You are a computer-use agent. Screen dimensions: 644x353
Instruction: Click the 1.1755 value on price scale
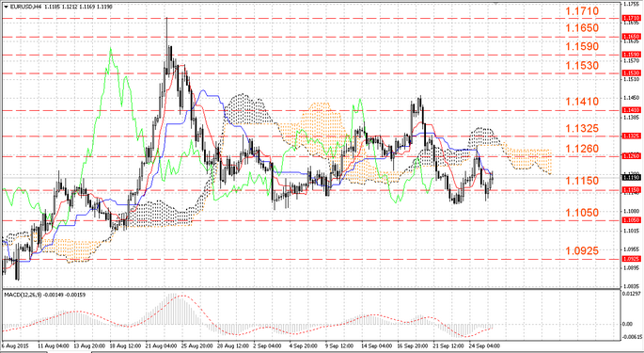[x=632, y=4]
